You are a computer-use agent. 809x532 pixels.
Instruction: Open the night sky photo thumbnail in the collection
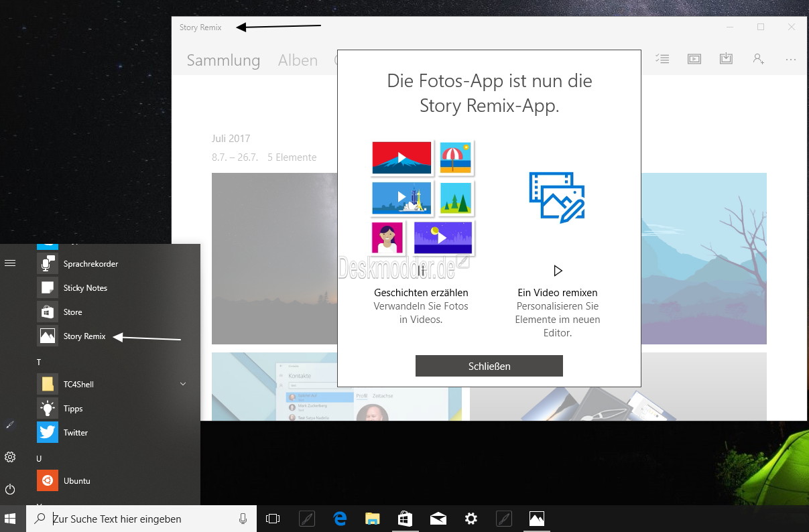(274, 258)
